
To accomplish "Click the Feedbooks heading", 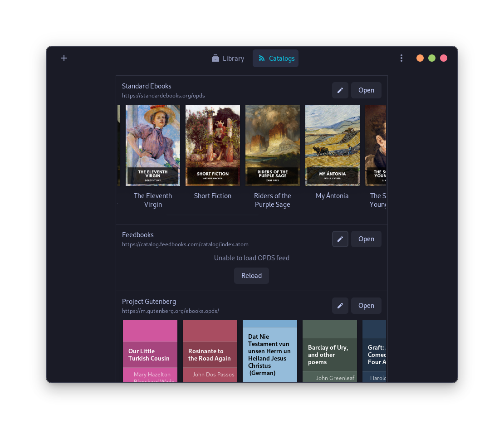I will 137,235.
